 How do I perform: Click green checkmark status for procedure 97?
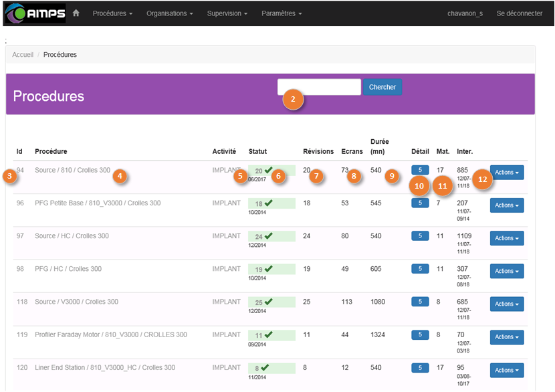click(x=268, y=236)
